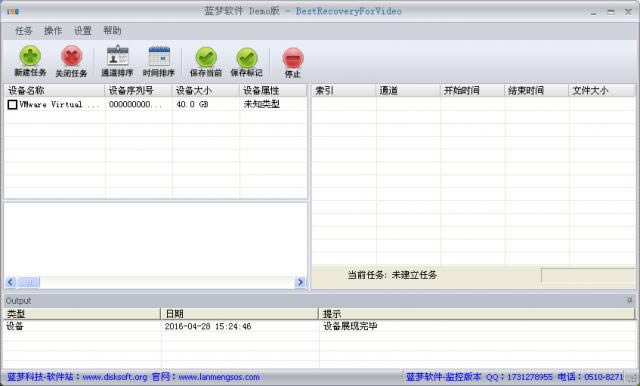640x386 pixels.
Task: Open the www.lanmengsos.com link
Action: coord(219,377)
